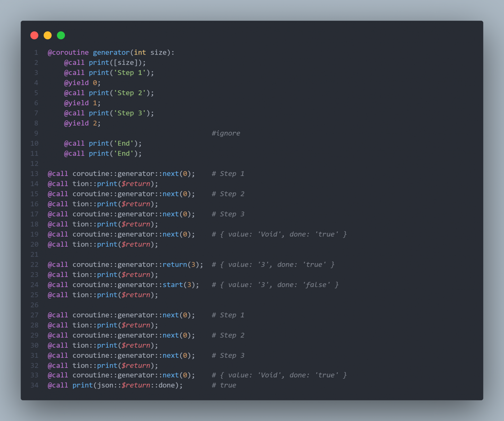
Task: Click the '[size]' argument on line 2
Action: [x=126, y=62]
